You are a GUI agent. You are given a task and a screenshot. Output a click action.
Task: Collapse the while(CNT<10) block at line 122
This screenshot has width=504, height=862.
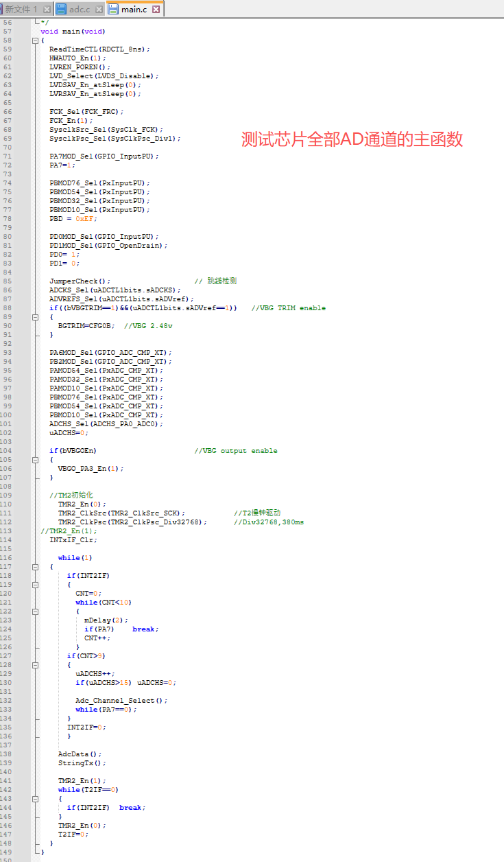(x=35, y=611)
